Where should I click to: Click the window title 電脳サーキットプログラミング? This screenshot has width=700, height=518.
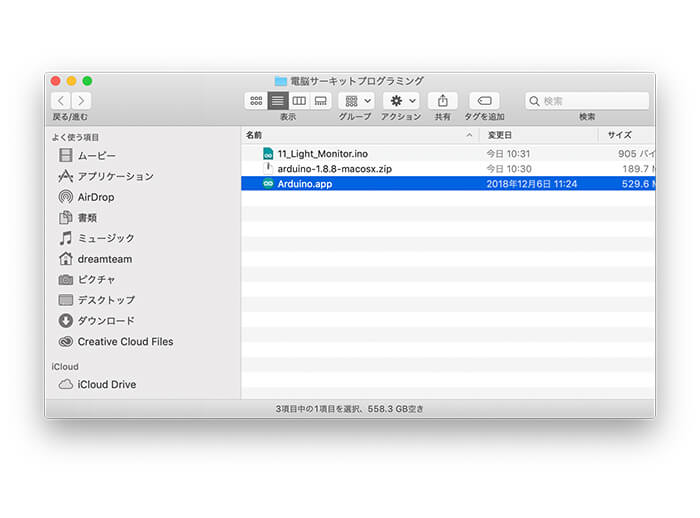pos(357,81)
